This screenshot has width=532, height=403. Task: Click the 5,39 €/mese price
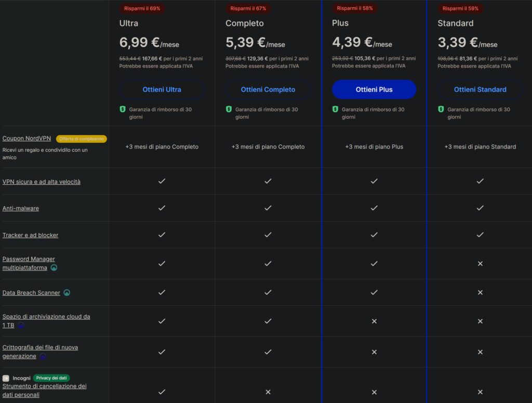(256, 43)
